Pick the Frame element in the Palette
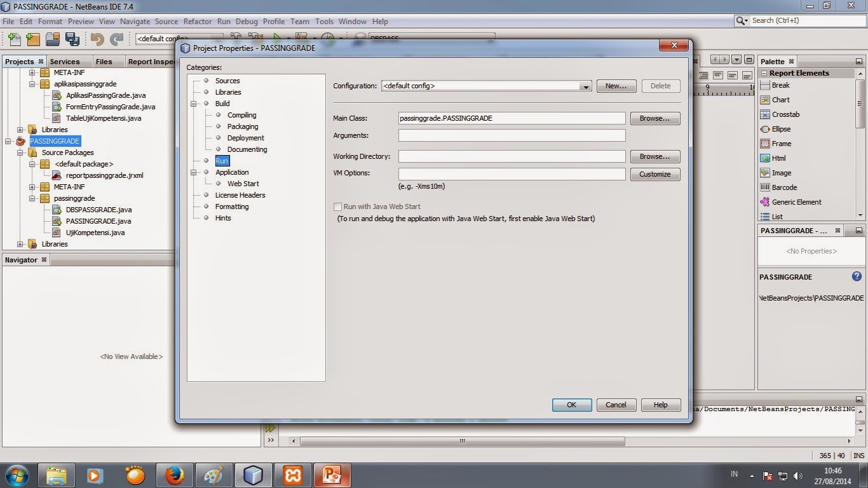This screenshot has height=488, width=868. (x=781, y=144)
